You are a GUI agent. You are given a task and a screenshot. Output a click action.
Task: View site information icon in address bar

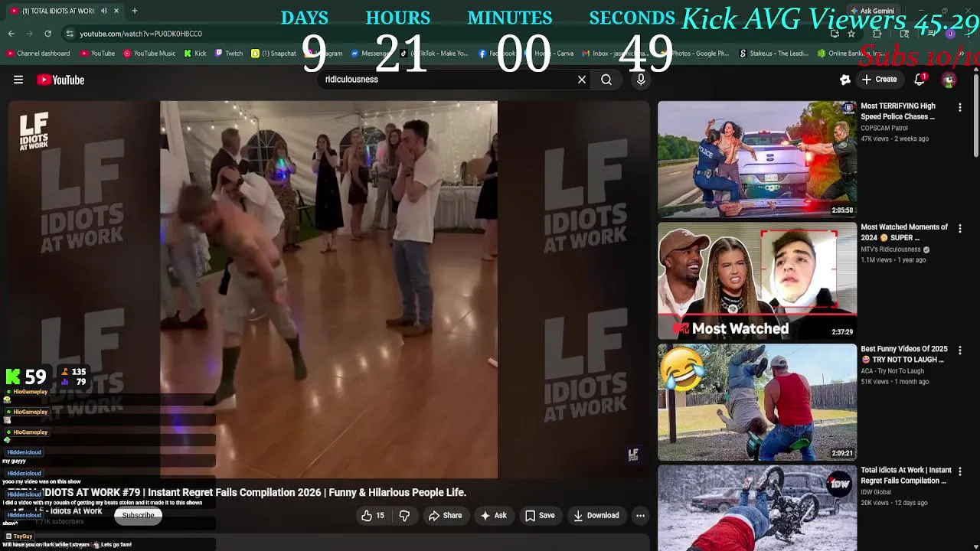click(70, 34)
